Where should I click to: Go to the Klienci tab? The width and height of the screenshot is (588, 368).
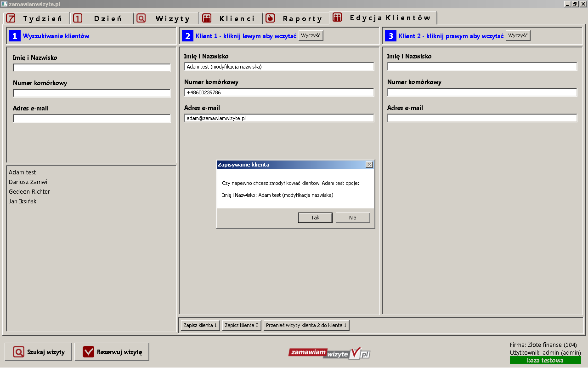tap(231, 18)
